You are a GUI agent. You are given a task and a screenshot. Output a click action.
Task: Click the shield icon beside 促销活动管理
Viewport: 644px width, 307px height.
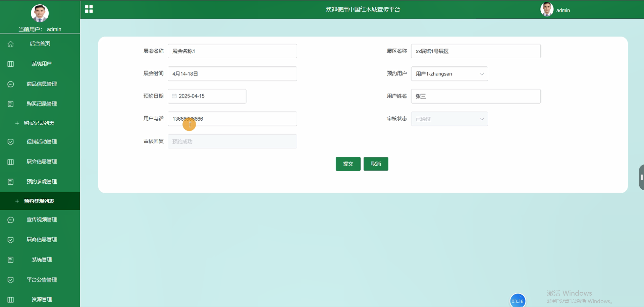(x=10, y=142)
